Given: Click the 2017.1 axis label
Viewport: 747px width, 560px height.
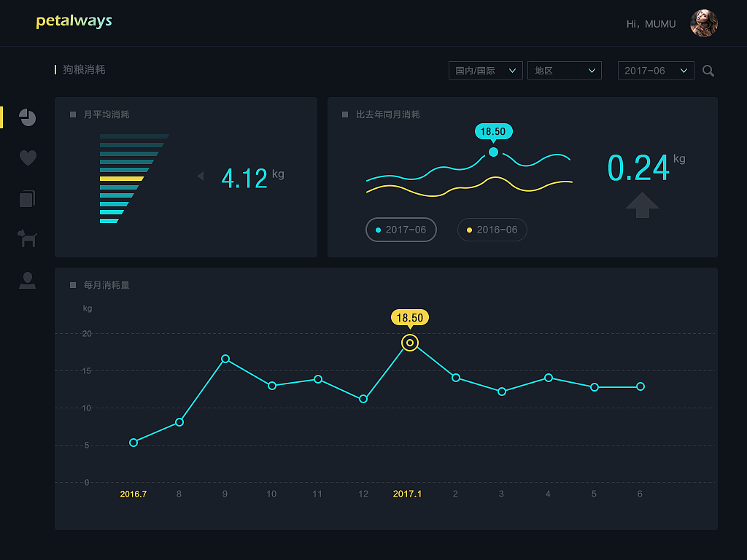Looking at the screenshot, I should point(407,494).
